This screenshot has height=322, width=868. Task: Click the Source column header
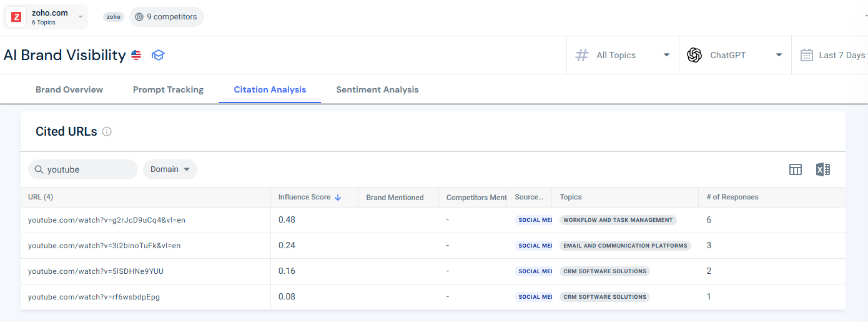(529, 197)
